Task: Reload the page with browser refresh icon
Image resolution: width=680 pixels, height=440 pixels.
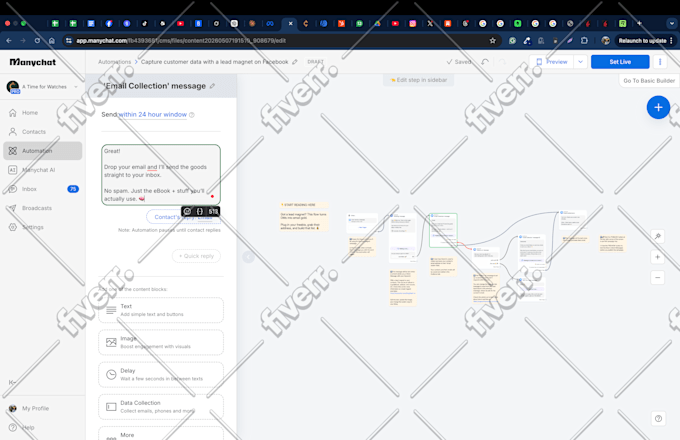Action: (37, 41)
